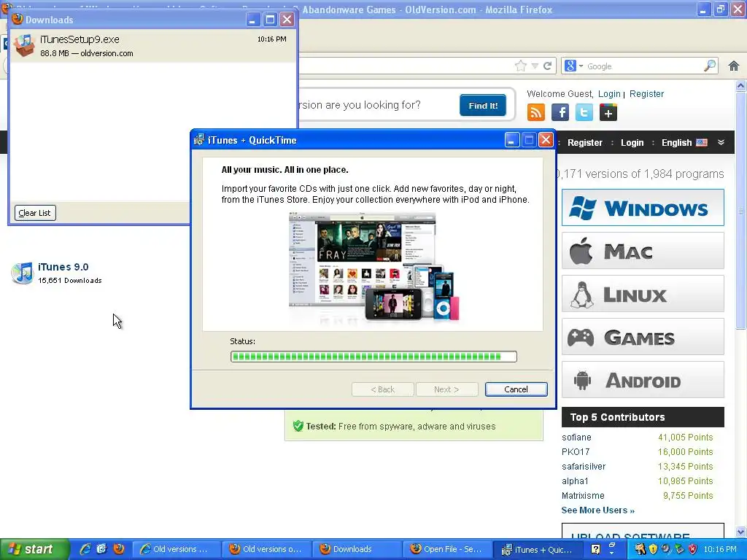The width and height of the screenshot is (747, 560).
Task: Launch Internet Explorer from quick launch
Action: (85, 549)
